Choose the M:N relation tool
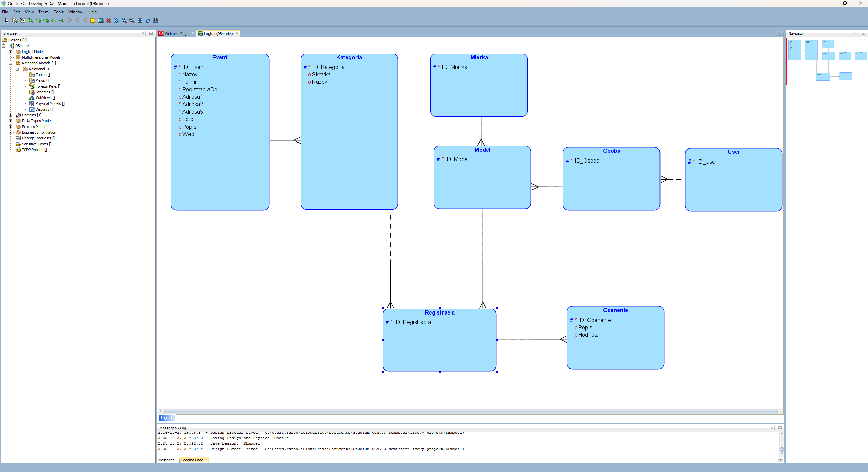This screenshot has height=472, width=868. pyautogui.click(x=30, y=21)
